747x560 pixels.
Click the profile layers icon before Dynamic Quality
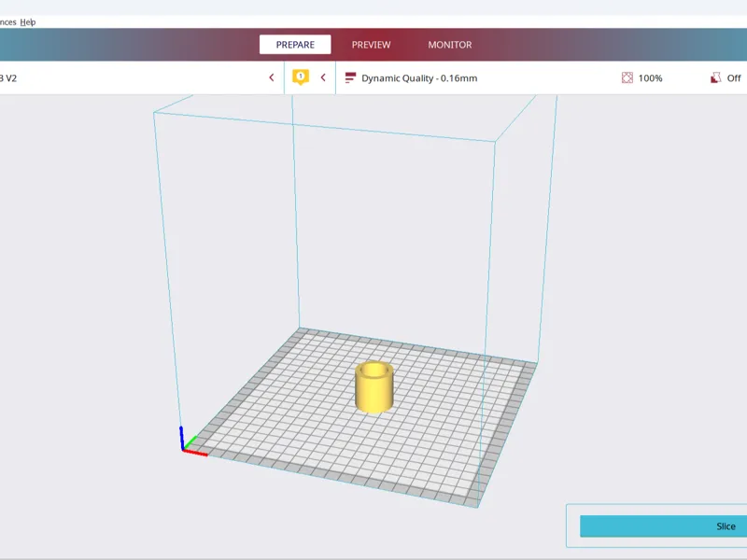point(350,77)
